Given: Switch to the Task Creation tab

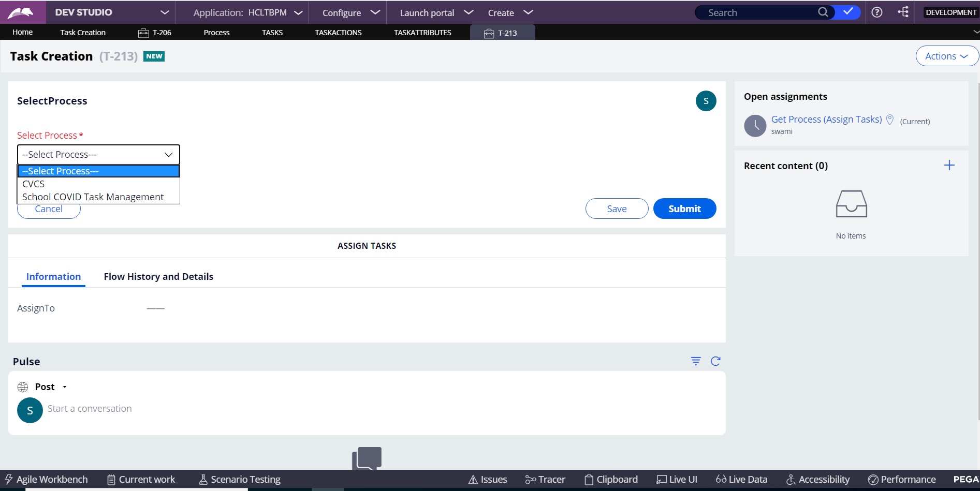Looking at the screenshot, I should coord(83,32).
